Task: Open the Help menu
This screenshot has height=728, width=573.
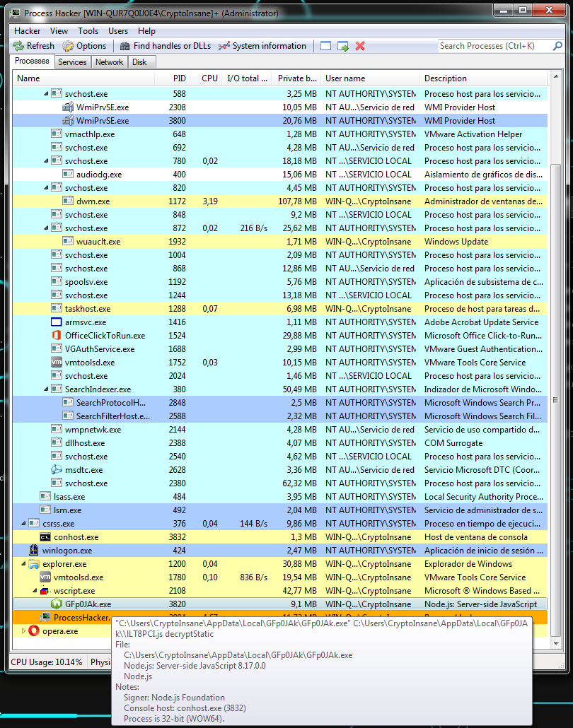Action: 146,31
